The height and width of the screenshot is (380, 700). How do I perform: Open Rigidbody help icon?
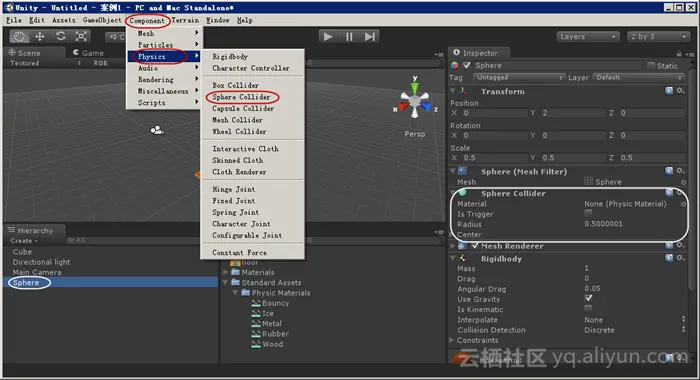pos(668,258)
